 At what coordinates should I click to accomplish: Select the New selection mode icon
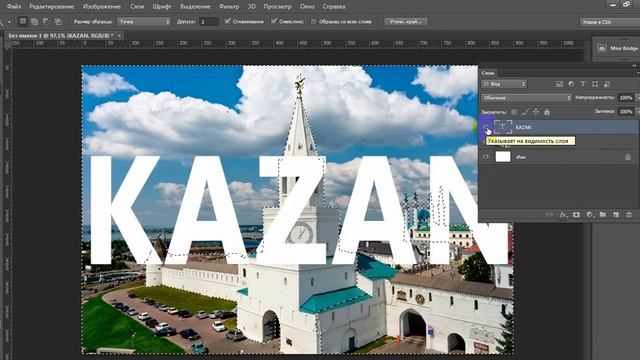point(23,21)
